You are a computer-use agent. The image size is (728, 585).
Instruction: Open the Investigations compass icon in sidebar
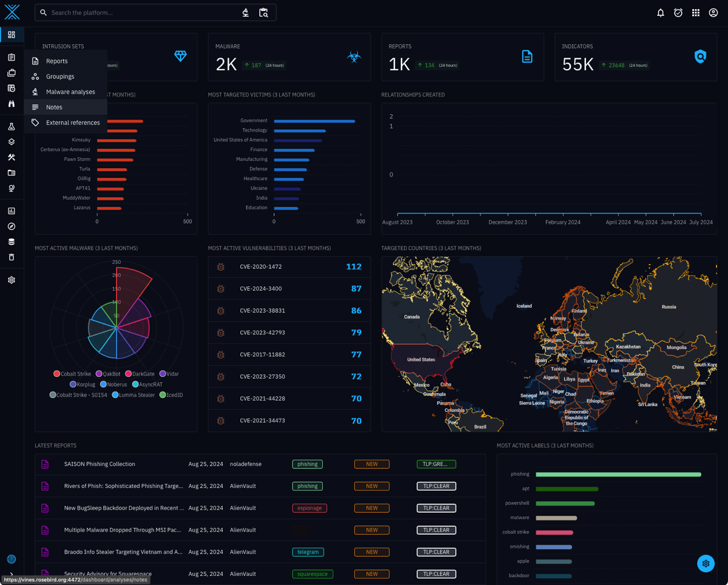click(12, 226)
